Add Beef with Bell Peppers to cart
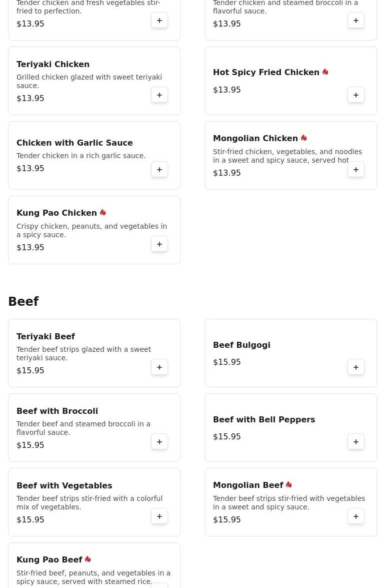 click(x=356, y=442)
